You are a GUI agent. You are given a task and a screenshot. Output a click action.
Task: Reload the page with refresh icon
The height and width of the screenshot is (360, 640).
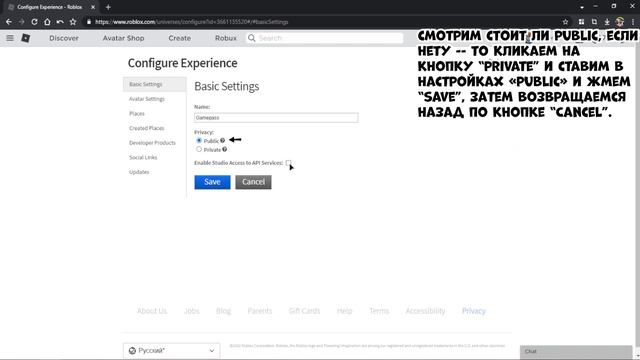[x=34, y=22]
